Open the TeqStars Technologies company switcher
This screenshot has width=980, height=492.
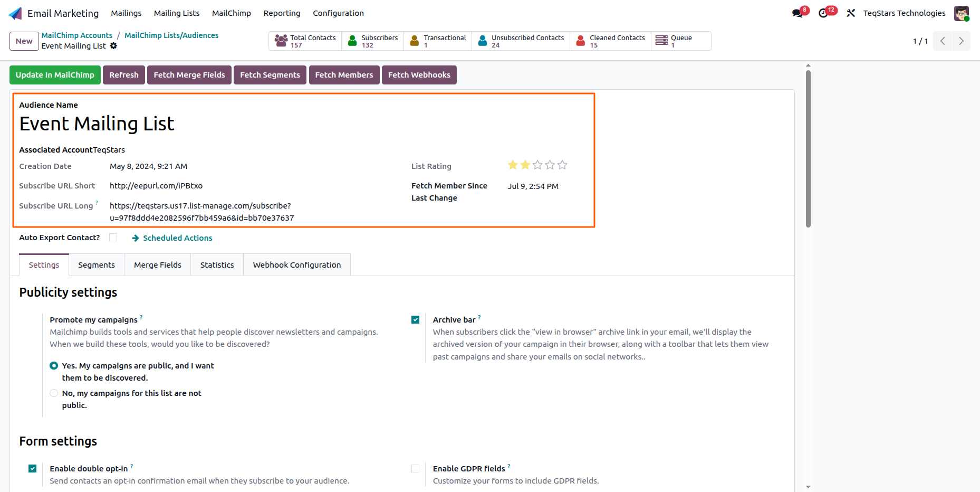tap(904, 13)
